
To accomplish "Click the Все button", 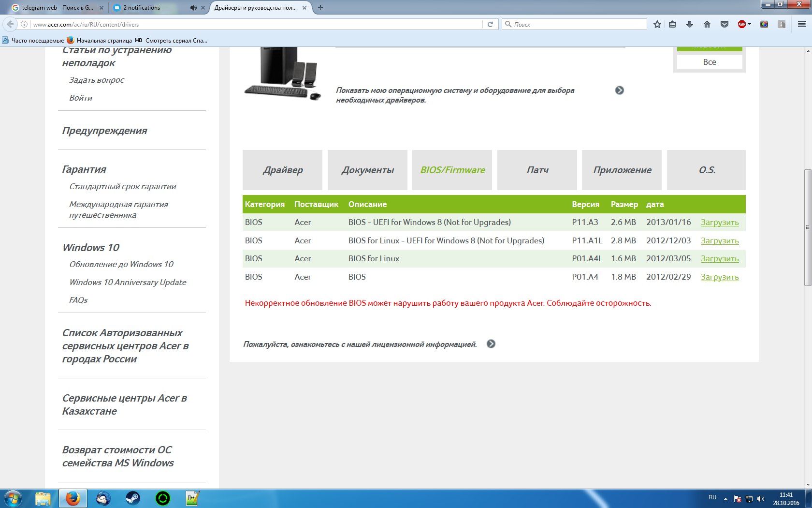I will pyautogui.click(x=710, y=62).
